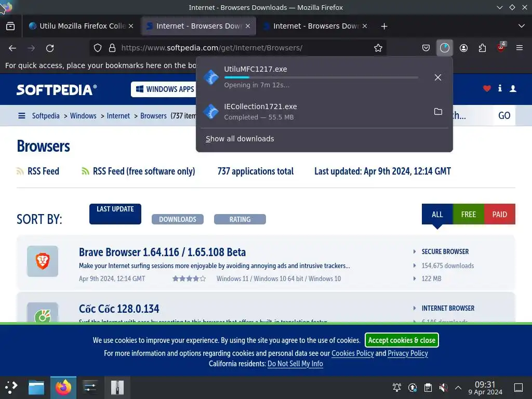This screenshot has height=399, width=532.
Task: List all tabs dropdown arrow
Action: click(x=522, y=26)
